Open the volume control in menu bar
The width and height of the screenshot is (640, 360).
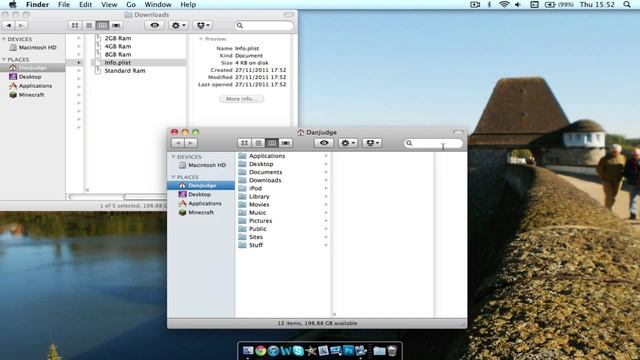[518, 4]
